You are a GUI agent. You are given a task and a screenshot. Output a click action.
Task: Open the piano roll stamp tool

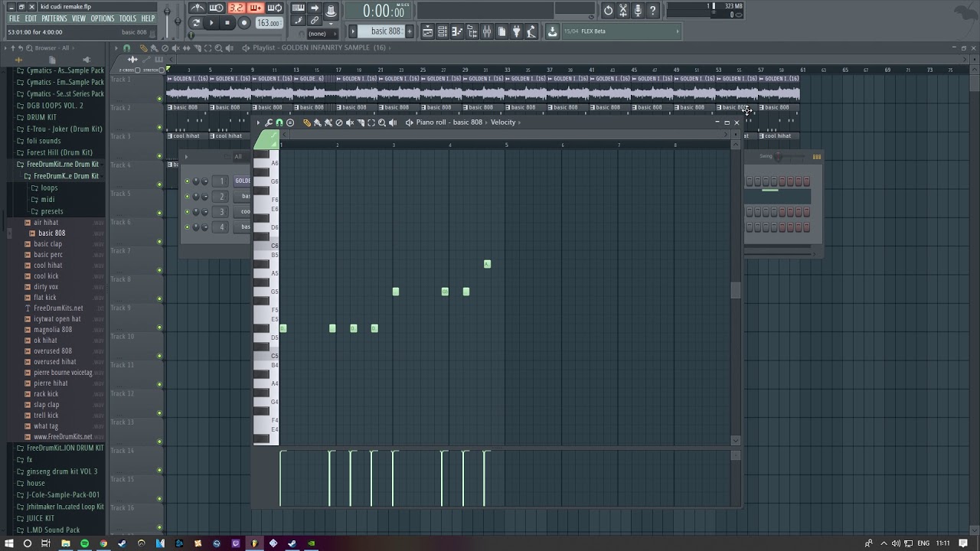(290, 122)
